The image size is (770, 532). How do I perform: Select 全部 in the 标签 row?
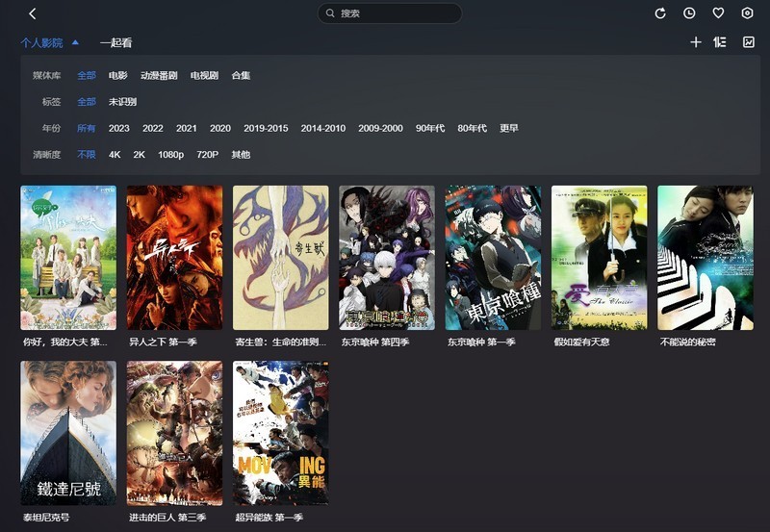[x=87, y=102]
